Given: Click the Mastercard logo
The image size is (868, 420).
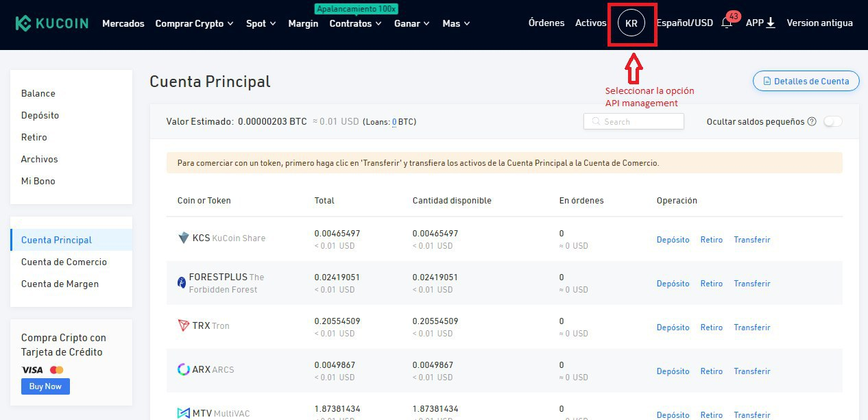Looking at the screenshot, I should (x=56, y=370).
